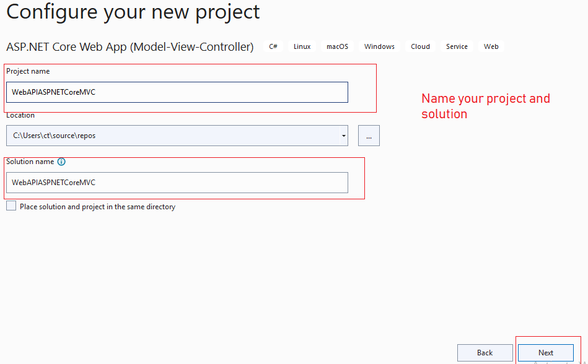Select the ASP.NET Core Web App template label
The height and width of the screenshot is (364, 588).
click(129, 46)
